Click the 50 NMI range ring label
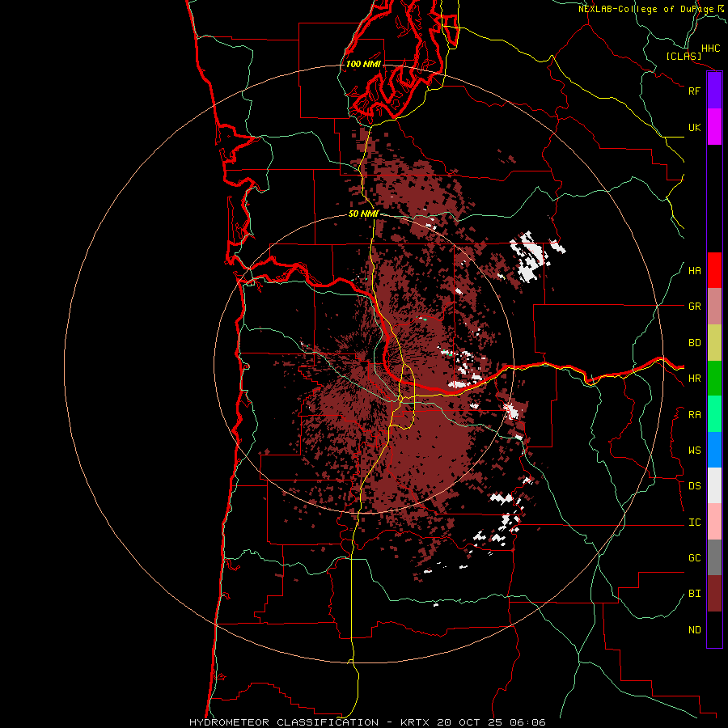 pos(363,214)
